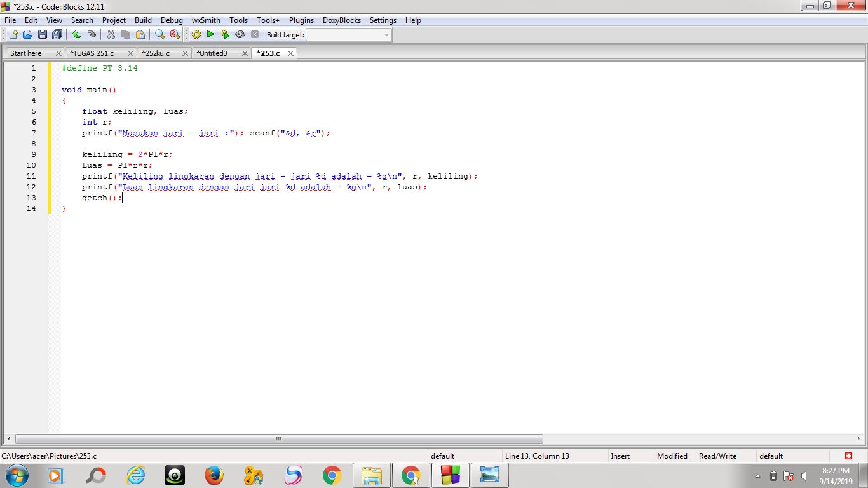Screen dimensions: 868x488
Task: Save the current file with floppy icon
Action: (42, 34)
